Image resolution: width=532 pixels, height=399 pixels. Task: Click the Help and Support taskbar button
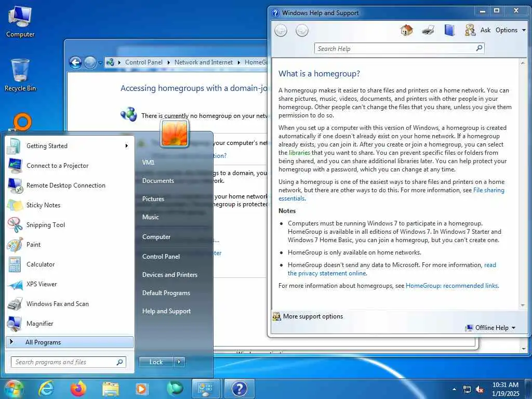pos(239,389)
